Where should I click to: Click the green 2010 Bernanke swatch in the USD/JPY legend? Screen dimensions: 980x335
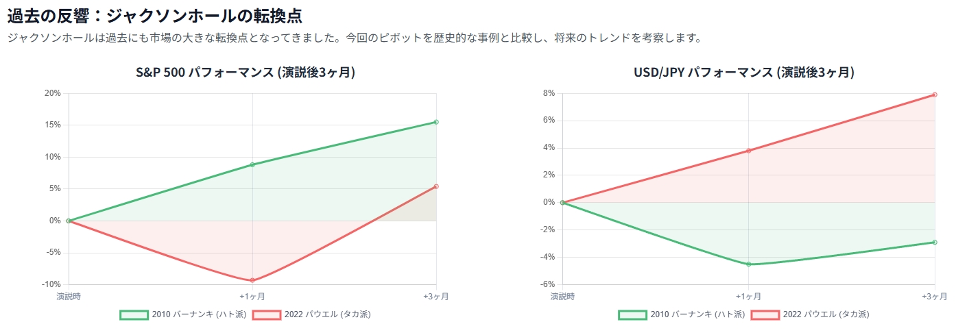coord(632,315)
